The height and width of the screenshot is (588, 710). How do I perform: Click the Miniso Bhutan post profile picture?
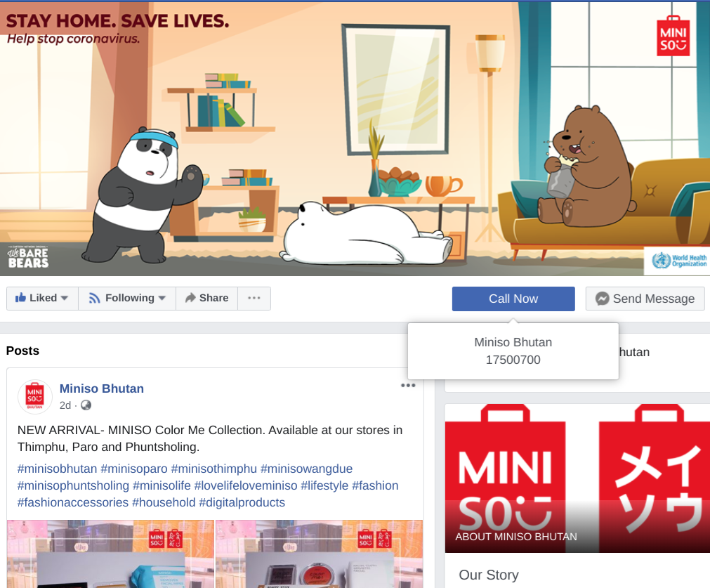coord(35,397)
